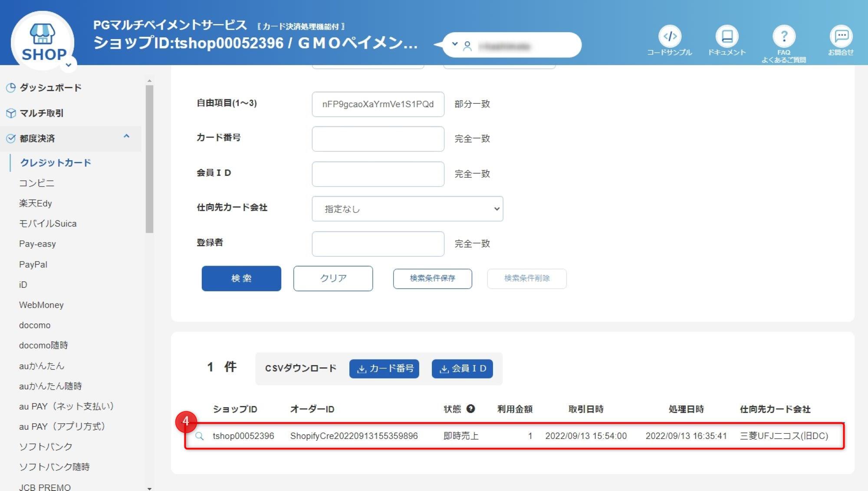The width and height of the screenshot is (868, 491).
Task: Download member IDs via 会員ID CSV button
Action: click(x=462, y=369)
